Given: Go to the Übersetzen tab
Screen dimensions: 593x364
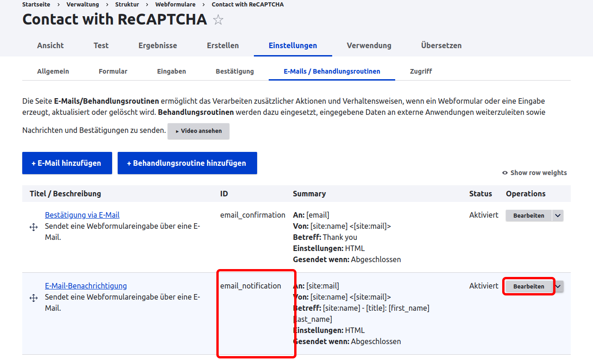Looking at the screenshot, I should coord(441,45).
